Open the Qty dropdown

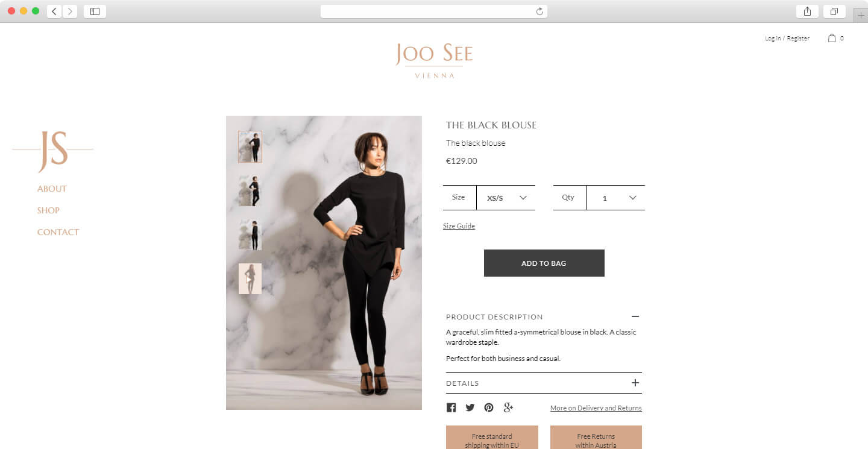pyautogui.click(x=615, y=198)
